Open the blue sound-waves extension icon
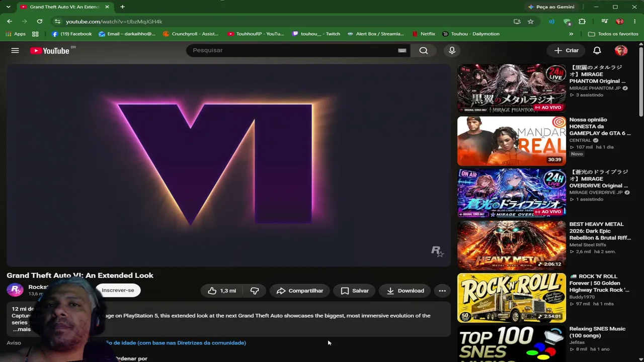The height and width of the screenshot is (362, 644). click(x=552, y=22)
